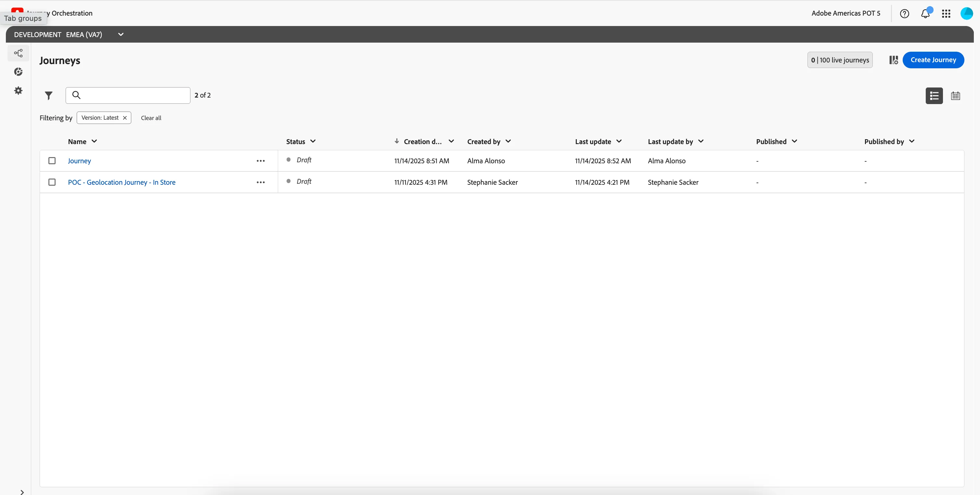Switch to list view
Screen dimensions: 980x495
[x=934, y=96]
